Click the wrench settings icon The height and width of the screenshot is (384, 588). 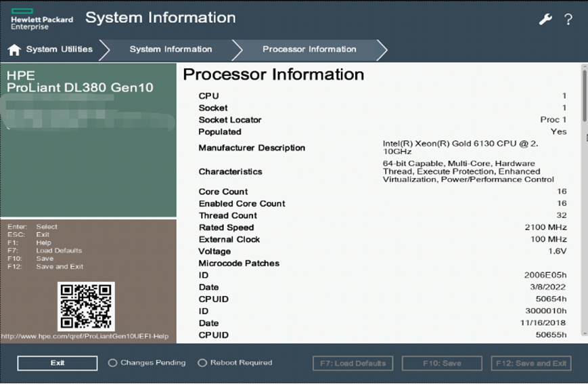coord(545,19)
